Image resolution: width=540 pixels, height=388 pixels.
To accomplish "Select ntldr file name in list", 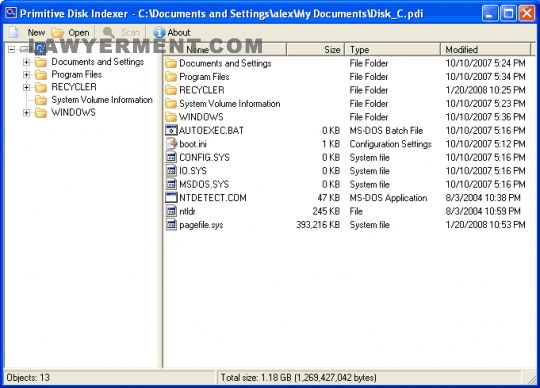I will point(187,211).
